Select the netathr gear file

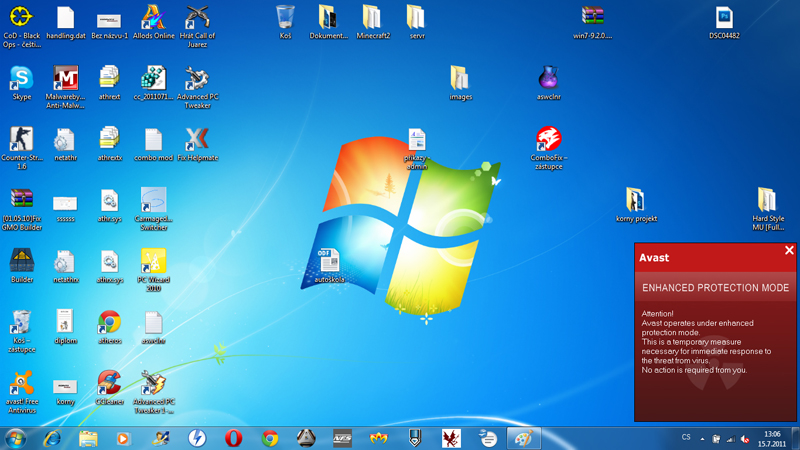pyautogui.click(x=65, y=139)
